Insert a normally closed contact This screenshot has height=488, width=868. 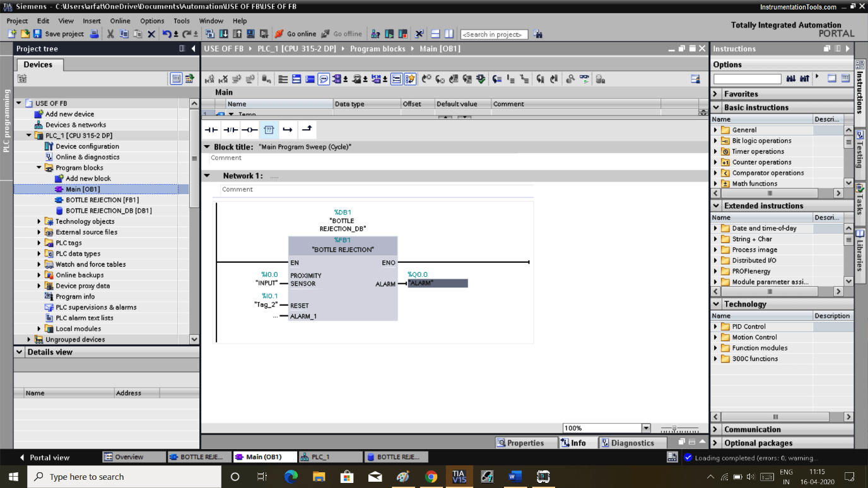coord(230,130)
